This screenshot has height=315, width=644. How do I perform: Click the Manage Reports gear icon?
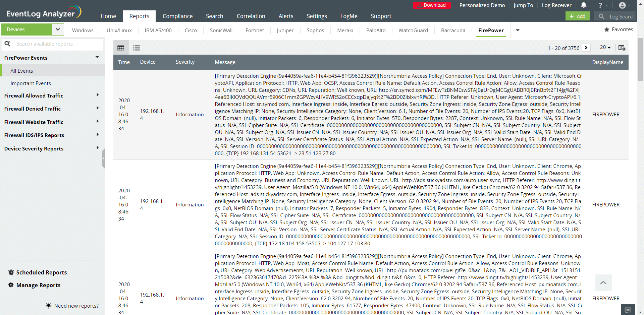[11, 285]
